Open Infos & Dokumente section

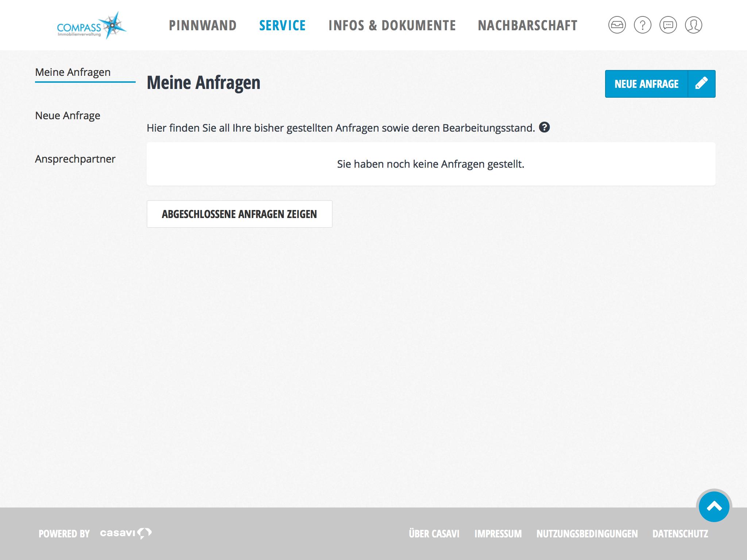pos(392,25)
